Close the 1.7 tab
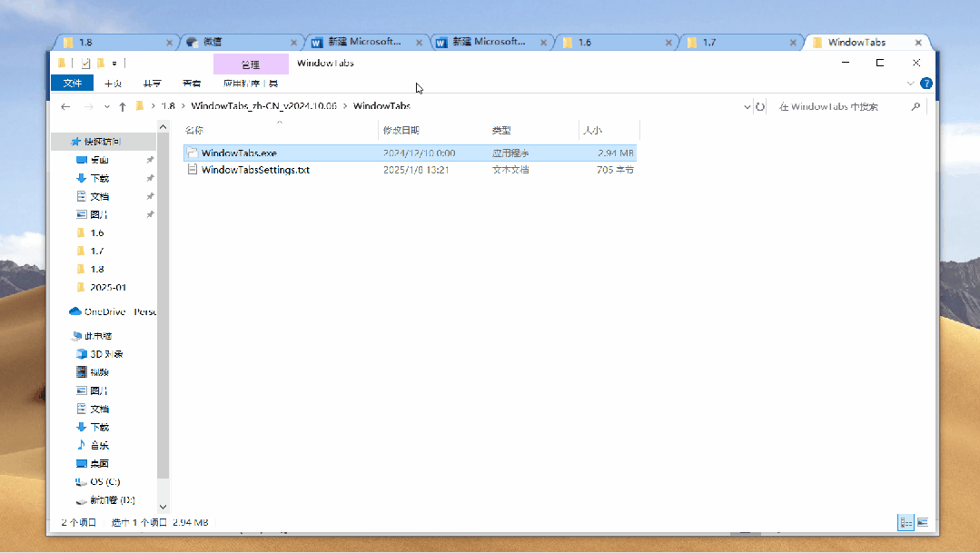The height and width of the screenshot is (553, 980). click(793, 43)
